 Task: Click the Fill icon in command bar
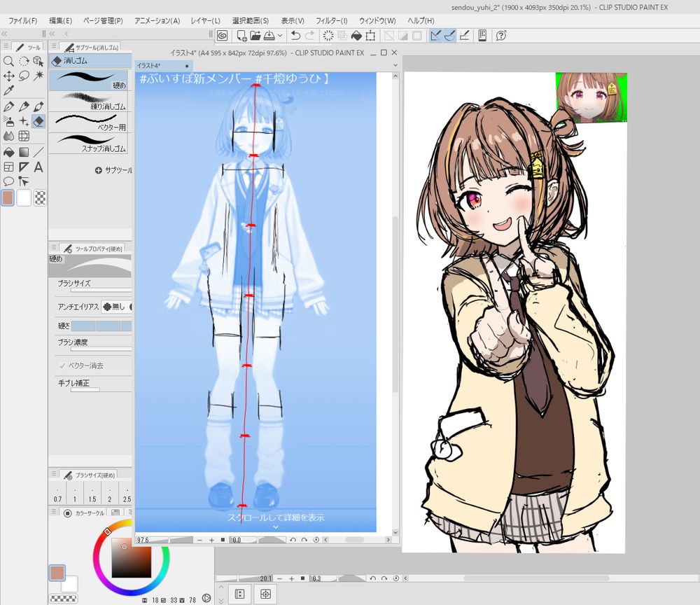pyautogui.click(x=357, y=36)
